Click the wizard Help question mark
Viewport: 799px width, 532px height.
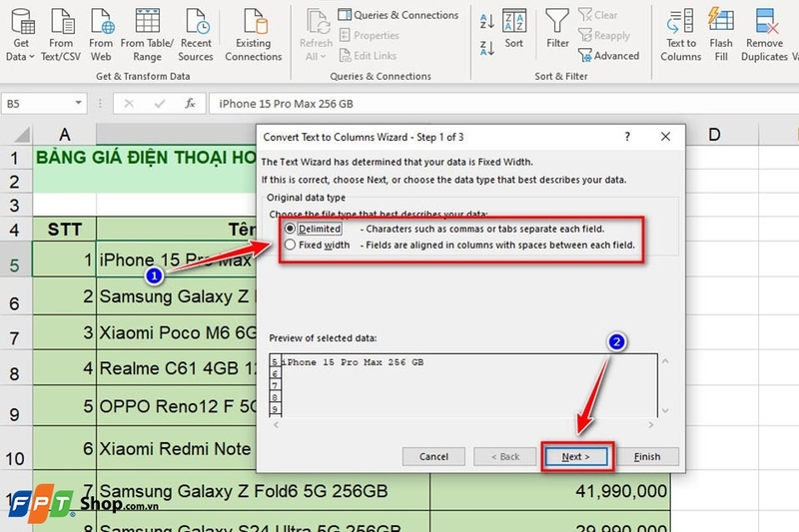pos(627,137)
